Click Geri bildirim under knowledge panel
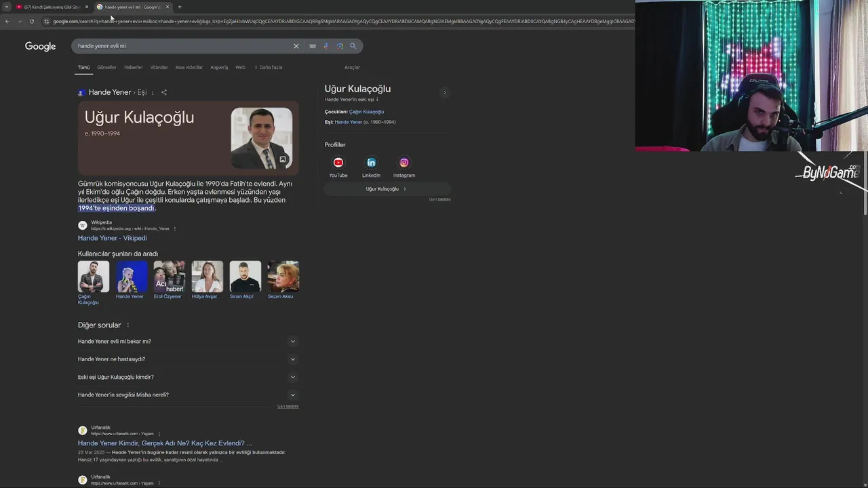This screenshot has width=868, height=488. [439, 200]
